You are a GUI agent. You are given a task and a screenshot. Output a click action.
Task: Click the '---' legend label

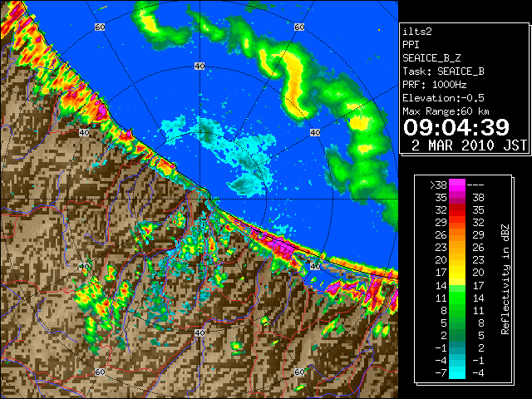click(x=475, y=185)
